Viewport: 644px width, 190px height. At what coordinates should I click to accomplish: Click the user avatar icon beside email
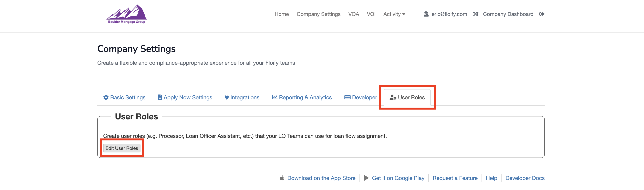[x=426, y=14]
